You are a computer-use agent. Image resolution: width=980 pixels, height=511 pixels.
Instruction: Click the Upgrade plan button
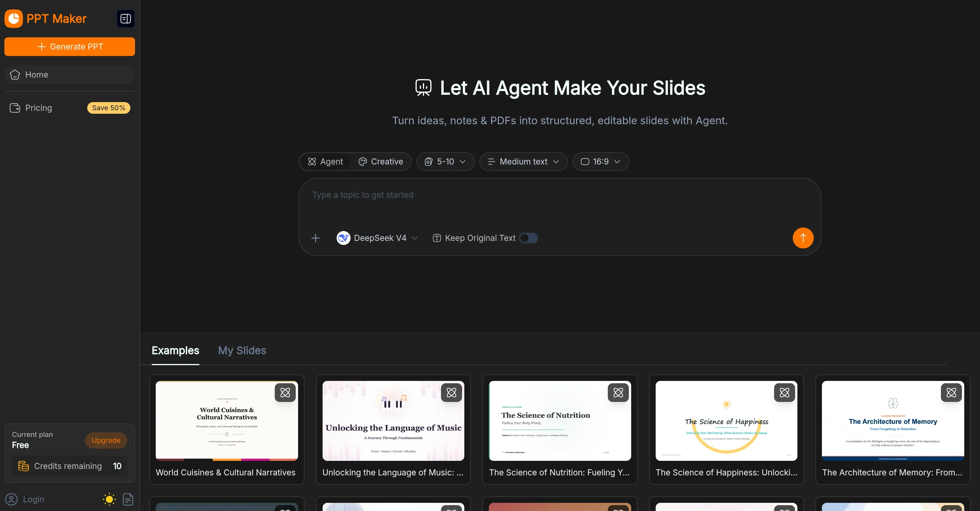point(106,440)
